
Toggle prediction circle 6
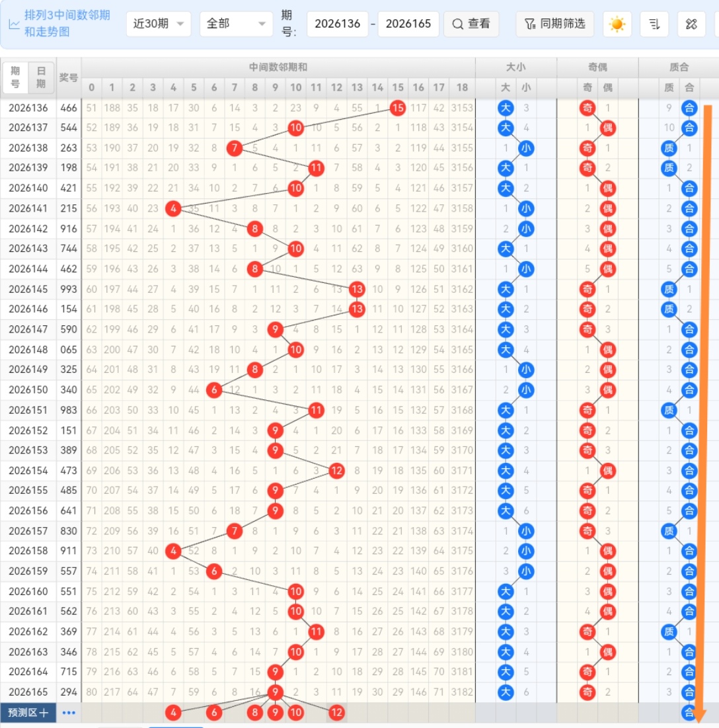pyautogui.click(x=214, y=713)
